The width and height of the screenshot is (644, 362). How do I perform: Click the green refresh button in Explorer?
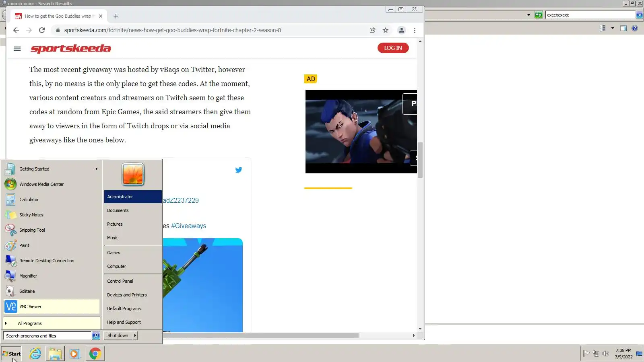click(x=539, y=15)
